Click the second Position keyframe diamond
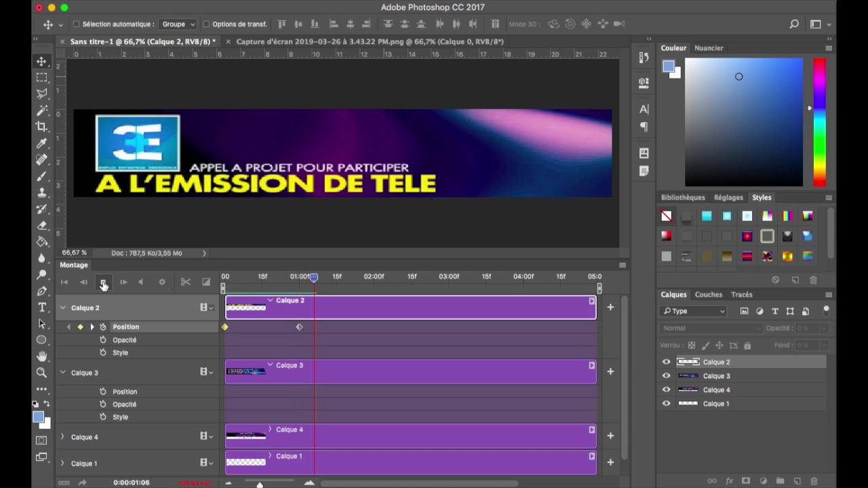 pos(299,327)
